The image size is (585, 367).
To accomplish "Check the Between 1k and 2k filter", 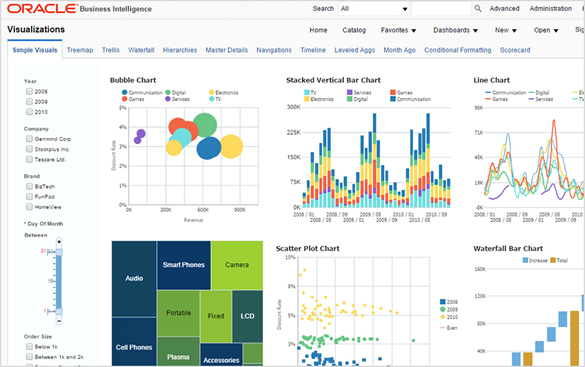I will pyautogui.click(x=29, y=357).
